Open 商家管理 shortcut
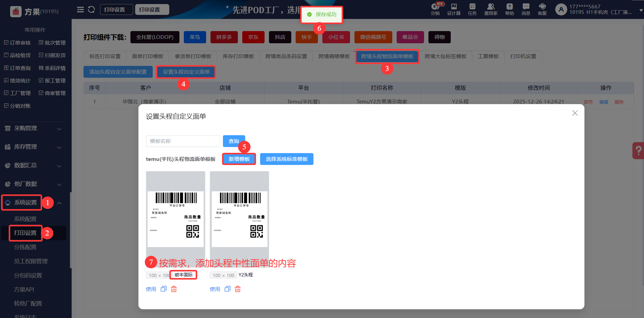 coord(52,93)
